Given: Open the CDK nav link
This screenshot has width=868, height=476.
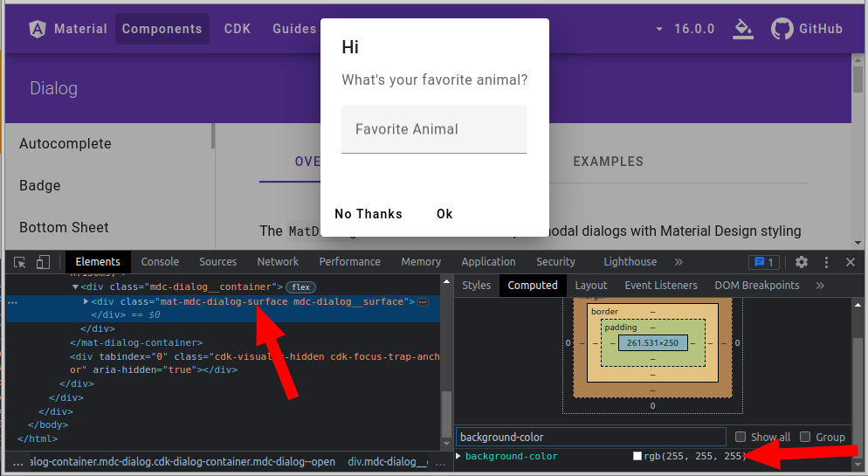Looking at the screenshot, I should coord(238,29).
